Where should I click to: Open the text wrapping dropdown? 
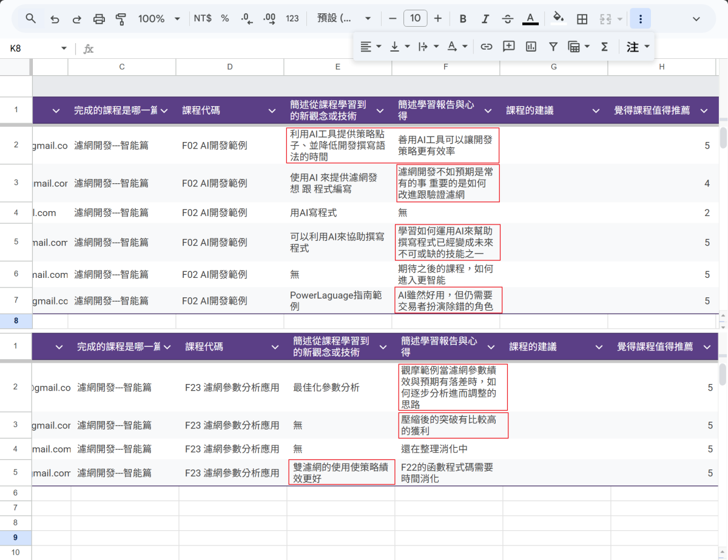429,46
